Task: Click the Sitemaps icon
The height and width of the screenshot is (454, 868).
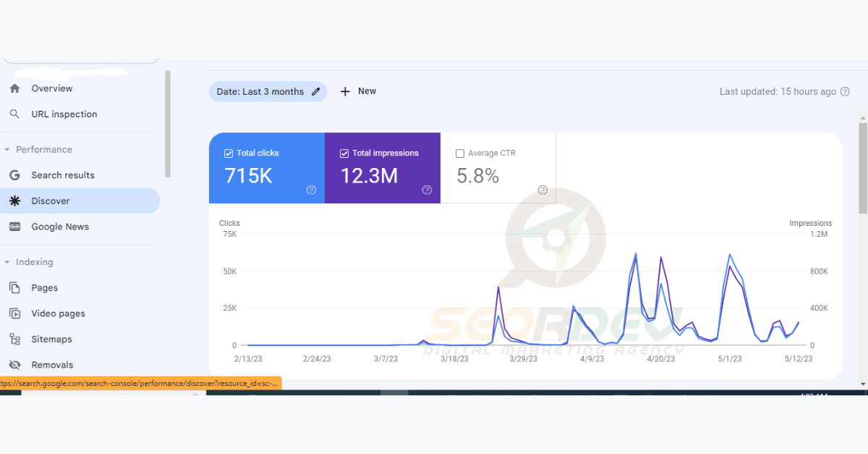Action: (14, 339)
